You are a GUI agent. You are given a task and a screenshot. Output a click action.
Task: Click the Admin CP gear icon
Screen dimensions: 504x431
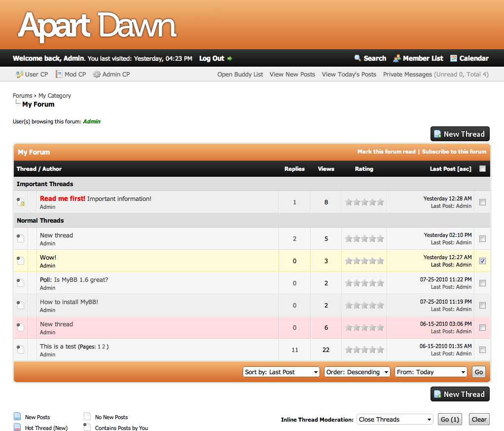[x=97, y=75]
